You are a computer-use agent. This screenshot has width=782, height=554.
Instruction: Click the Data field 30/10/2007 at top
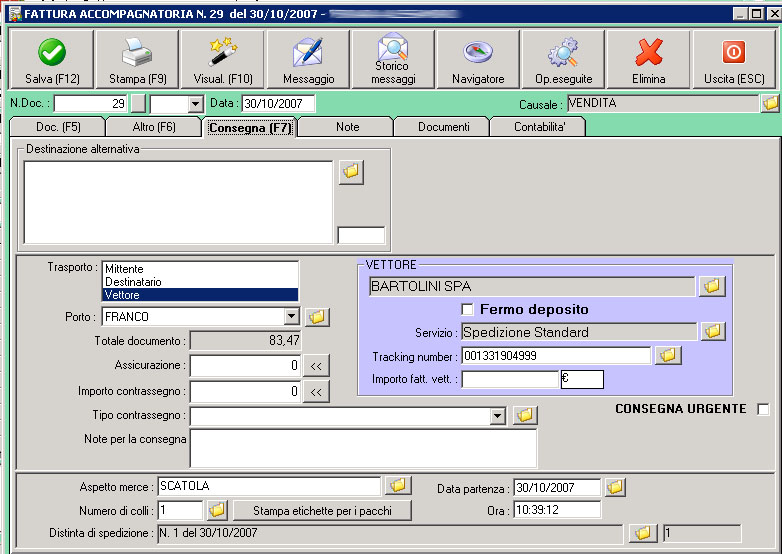(278, 104)
